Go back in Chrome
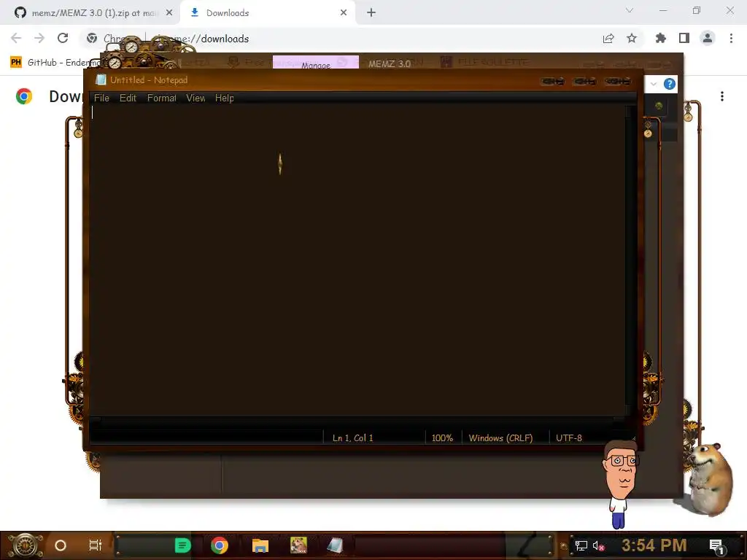The width and height of the screenshot is (747, 560). 16,38
